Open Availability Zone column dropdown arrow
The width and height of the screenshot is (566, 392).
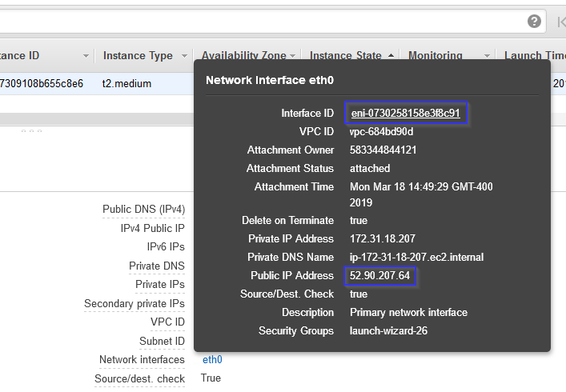pyautogui.click(x=293, y=56)
